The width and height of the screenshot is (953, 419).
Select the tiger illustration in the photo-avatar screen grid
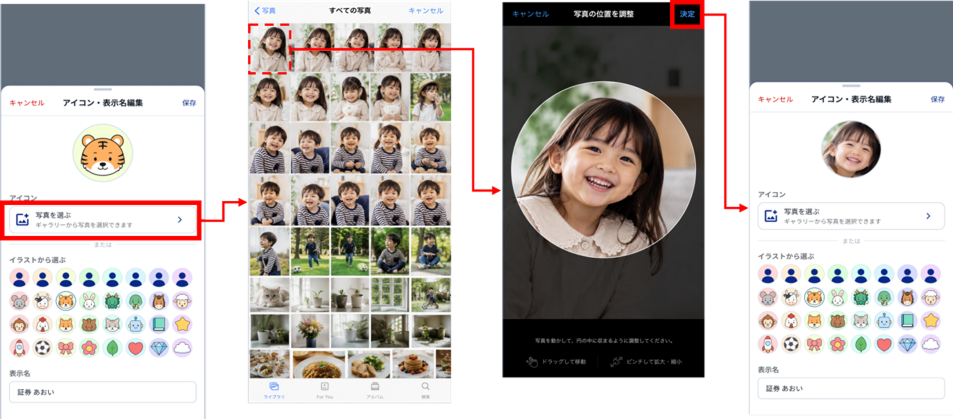[814, 297]
